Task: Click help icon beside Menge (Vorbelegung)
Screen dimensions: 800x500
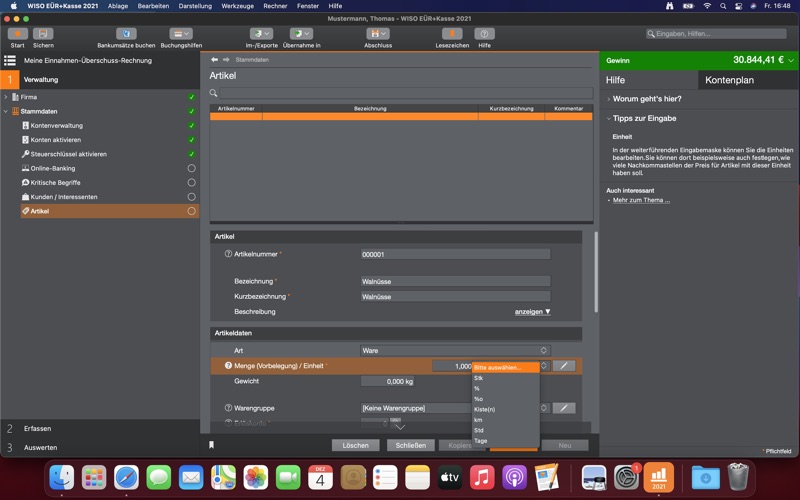Action: tap(228, 366)
